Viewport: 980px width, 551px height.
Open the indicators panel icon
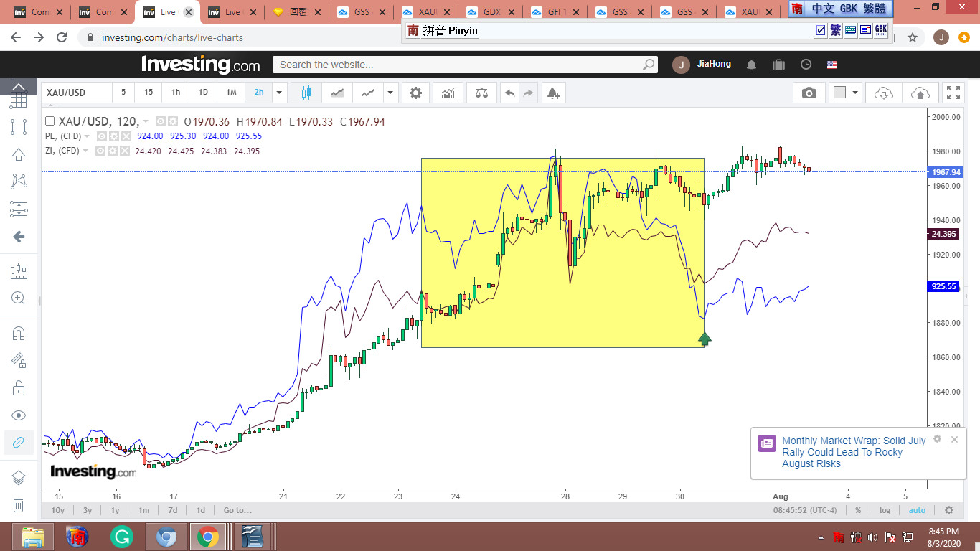[x=448, y=93]
